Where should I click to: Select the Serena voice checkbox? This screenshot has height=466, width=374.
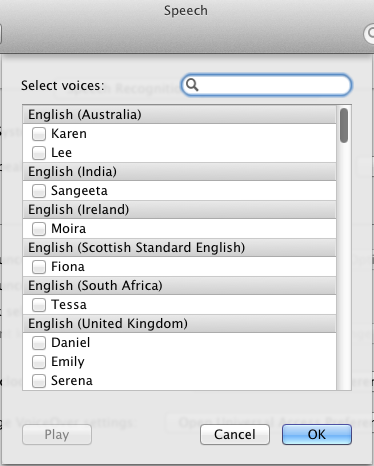(x=39, y=381)
